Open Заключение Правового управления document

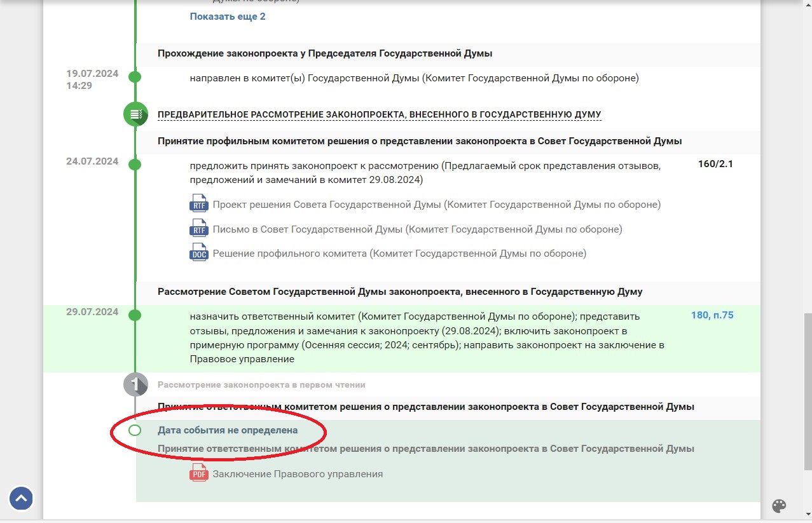(298, 474)
